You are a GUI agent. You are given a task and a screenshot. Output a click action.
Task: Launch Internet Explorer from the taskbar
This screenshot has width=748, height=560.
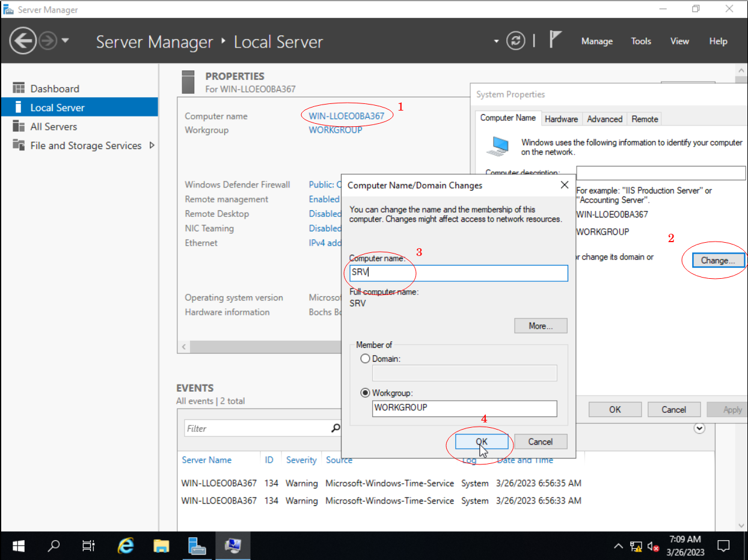126,546
